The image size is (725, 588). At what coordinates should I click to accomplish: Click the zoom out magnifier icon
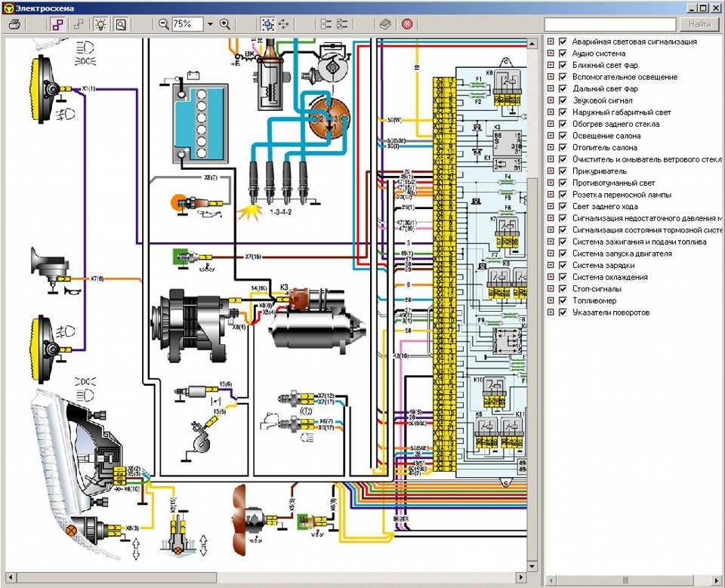[163, 24]
